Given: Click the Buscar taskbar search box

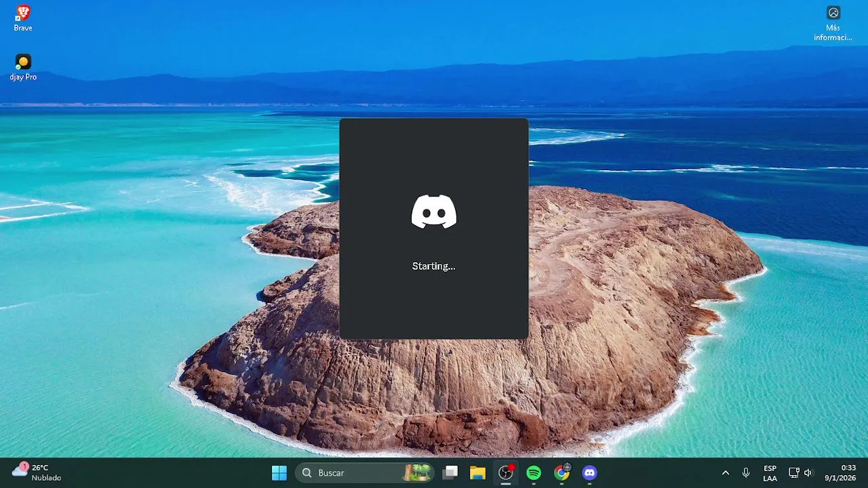Looking at the screenshot, I should coord(365,473).
